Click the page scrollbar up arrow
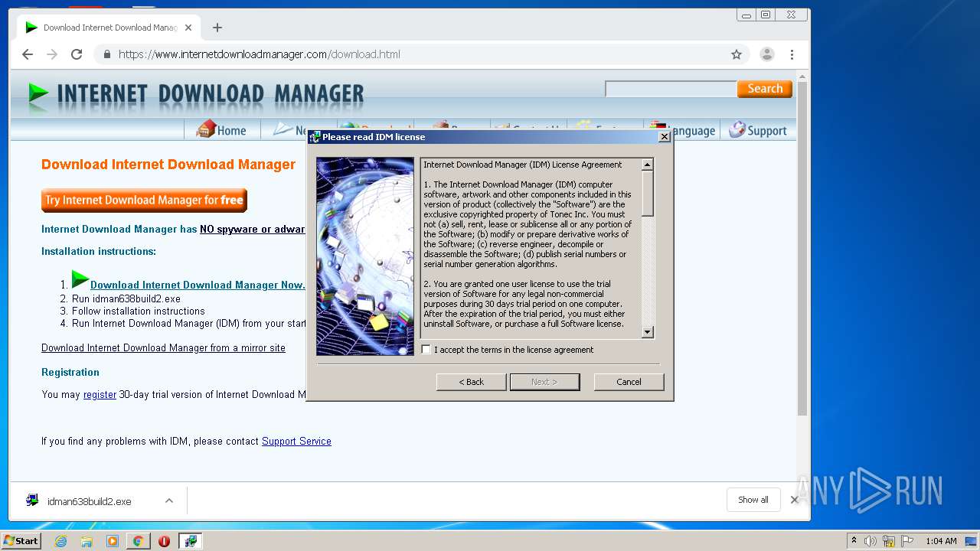 (802, 77)
